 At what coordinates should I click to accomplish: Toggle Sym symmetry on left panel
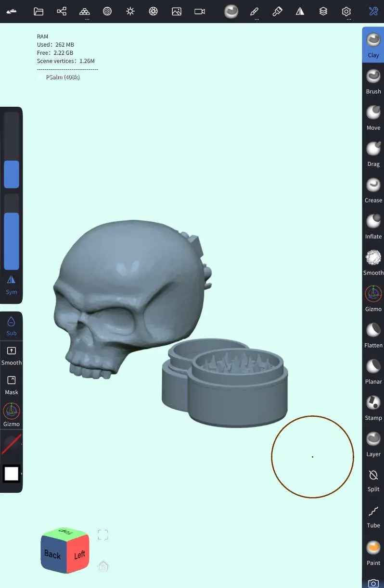(x=12, y=284)
